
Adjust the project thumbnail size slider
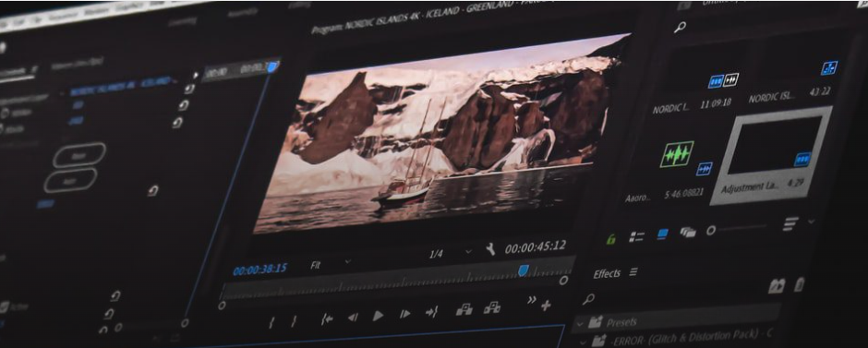coord(737,229)
